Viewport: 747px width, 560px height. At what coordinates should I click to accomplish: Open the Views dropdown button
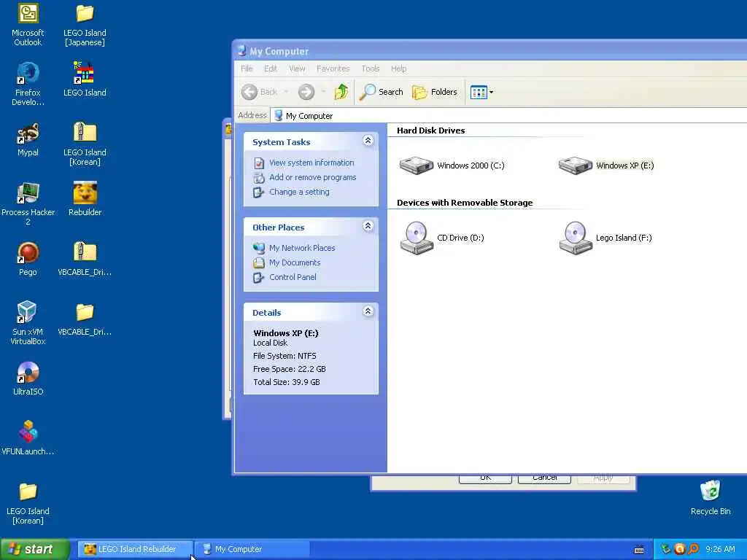481,92
